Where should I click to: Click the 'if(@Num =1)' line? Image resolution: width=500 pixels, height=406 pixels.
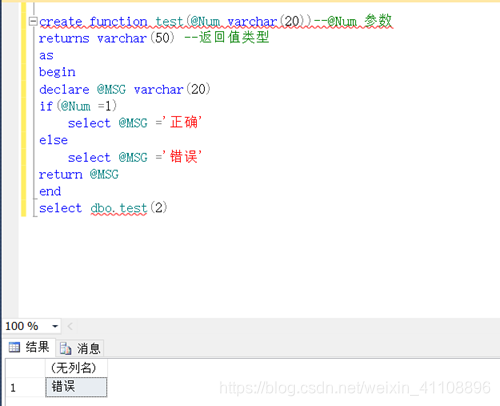(78, 106)
